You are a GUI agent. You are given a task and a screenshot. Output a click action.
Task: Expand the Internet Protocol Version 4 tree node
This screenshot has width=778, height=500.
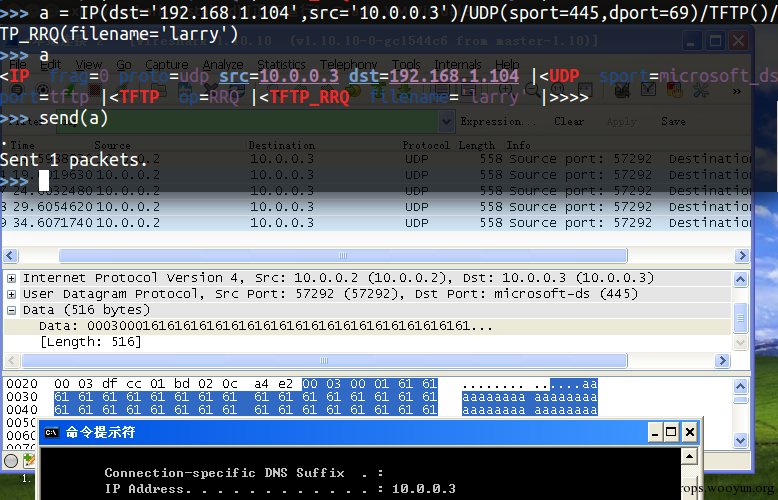click(11, 278)
